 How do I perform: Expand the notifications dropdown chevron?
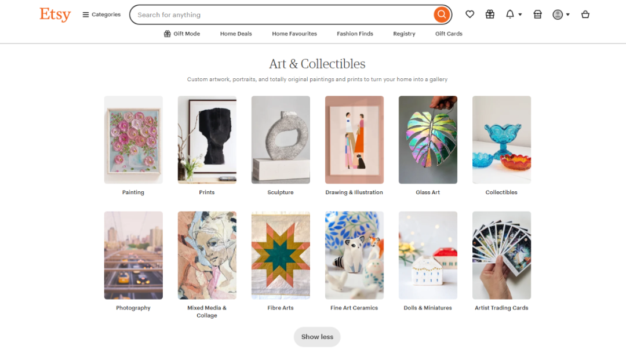(x=519, y=14)
